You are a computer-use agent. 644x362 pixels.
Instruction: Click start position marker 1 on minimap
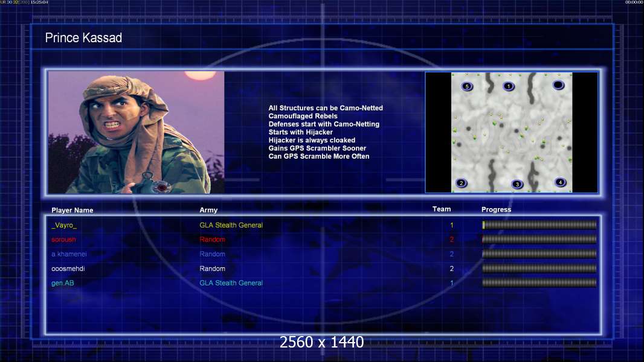[x=509, y=86]
